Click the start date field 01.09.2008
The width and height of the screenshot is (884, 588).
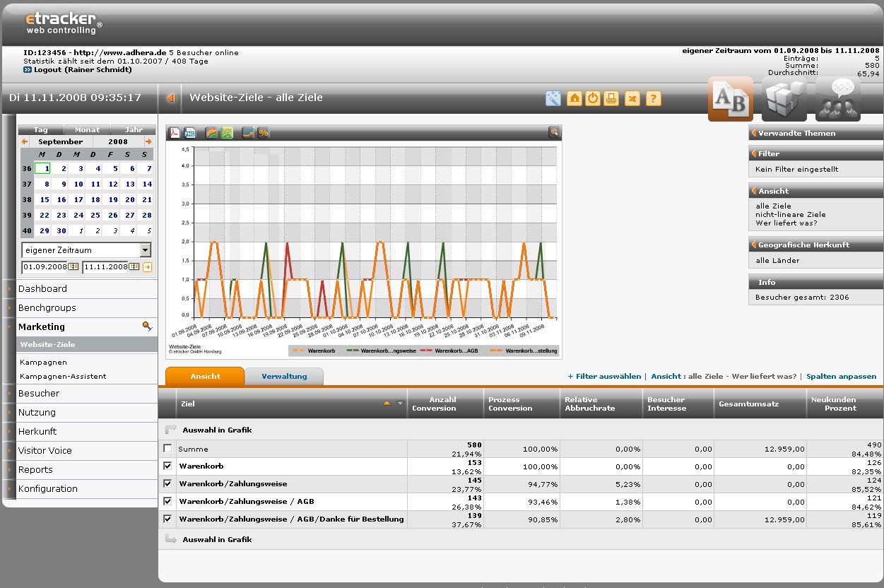click(44, 267)
